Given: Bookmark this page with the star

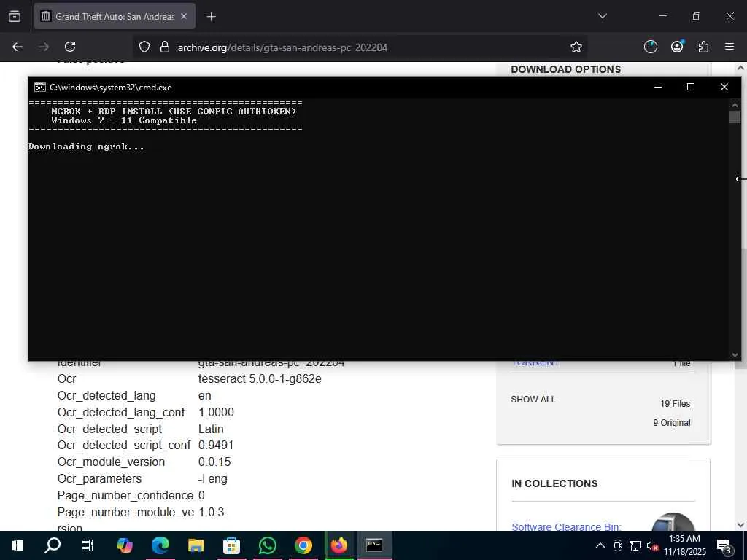Looking at the screenshot, I should click(x=576, y=47).
